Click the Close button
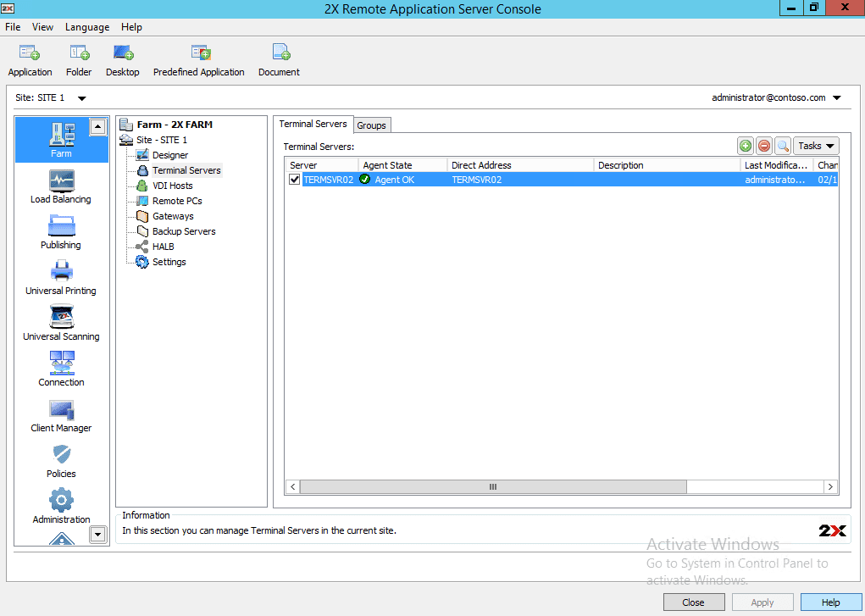 click(693, 602)
